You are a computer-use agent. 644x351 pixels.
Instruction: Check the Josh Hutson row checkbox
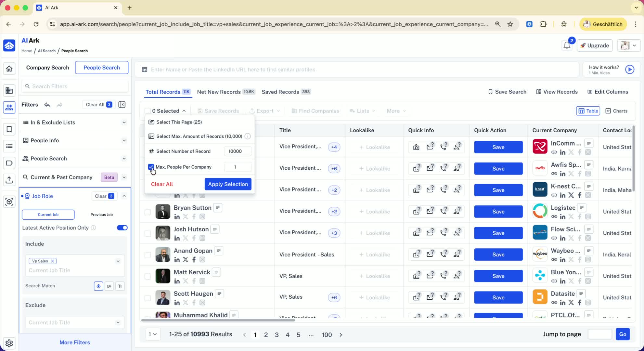click(x=148, y=233)
